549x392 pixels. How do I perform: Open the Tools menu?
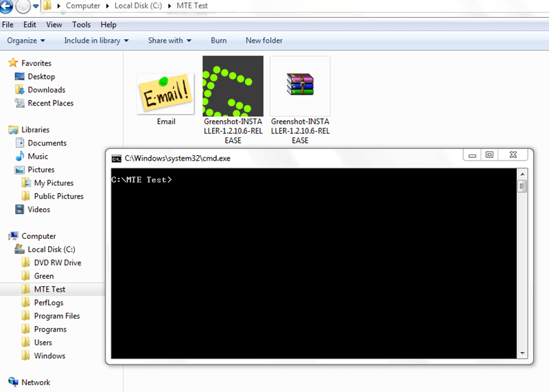coord(81,25)
